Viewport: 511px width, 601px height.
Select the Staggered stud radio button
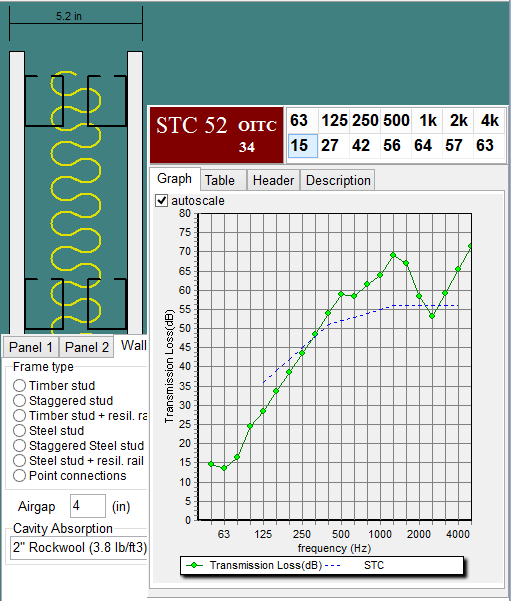19,401
